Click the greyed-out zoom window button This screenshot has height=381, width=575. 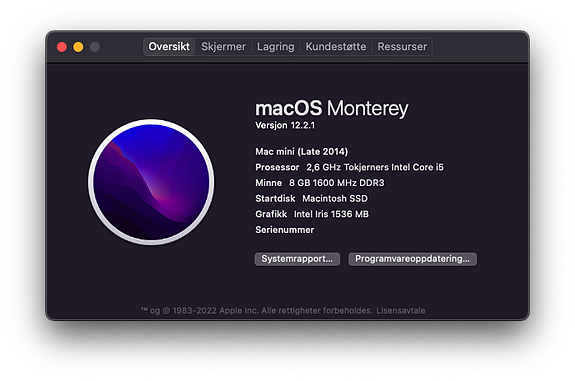(95, 47)
